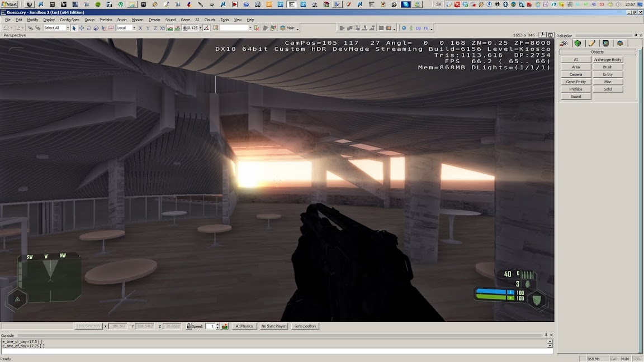644x362 pixels.
Task: Click the Link Object icon
Action: tap(30, 28)
